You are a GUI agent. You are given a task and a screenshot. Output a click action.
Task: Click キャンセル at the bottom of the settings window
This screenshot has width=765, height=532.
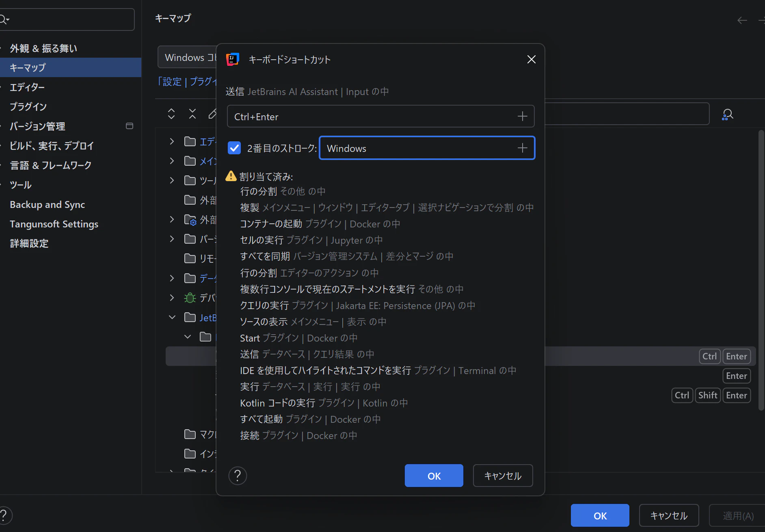pos(669,515)
